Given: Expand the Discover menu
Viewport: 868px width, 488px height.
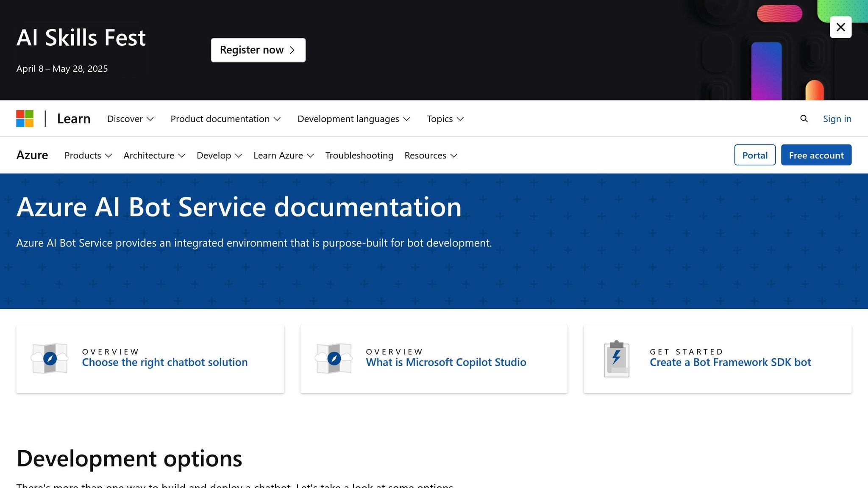Looking at the screenshot, I should pos(130,119).
